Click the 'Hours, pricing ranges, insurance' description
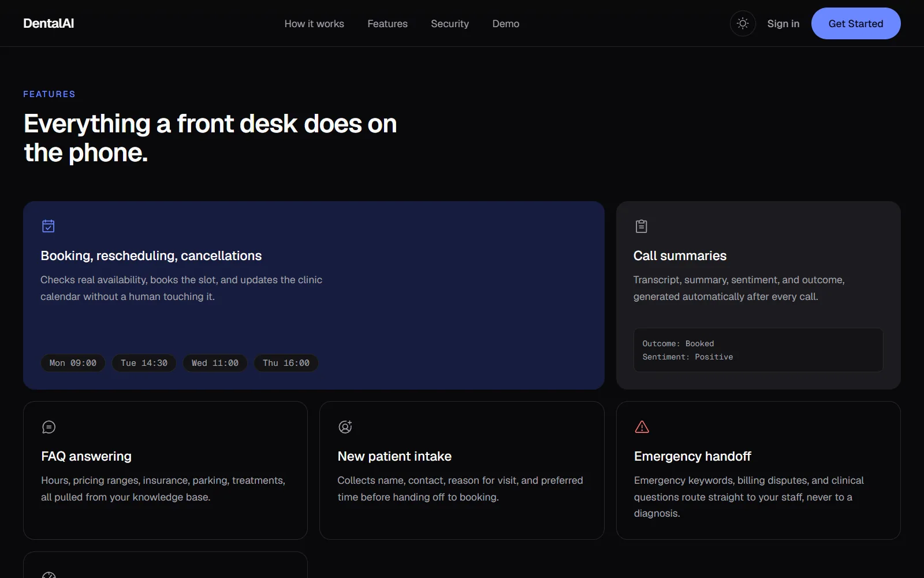 (163, 488)
